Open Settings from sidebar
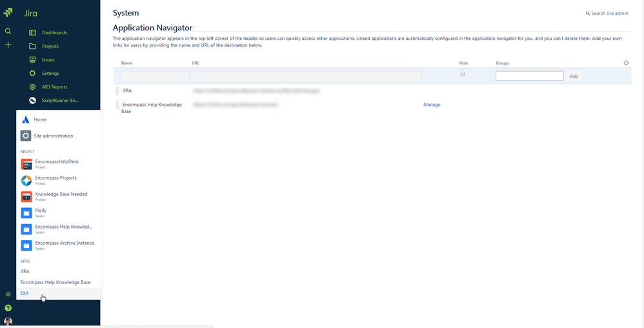 click(50, 73)
